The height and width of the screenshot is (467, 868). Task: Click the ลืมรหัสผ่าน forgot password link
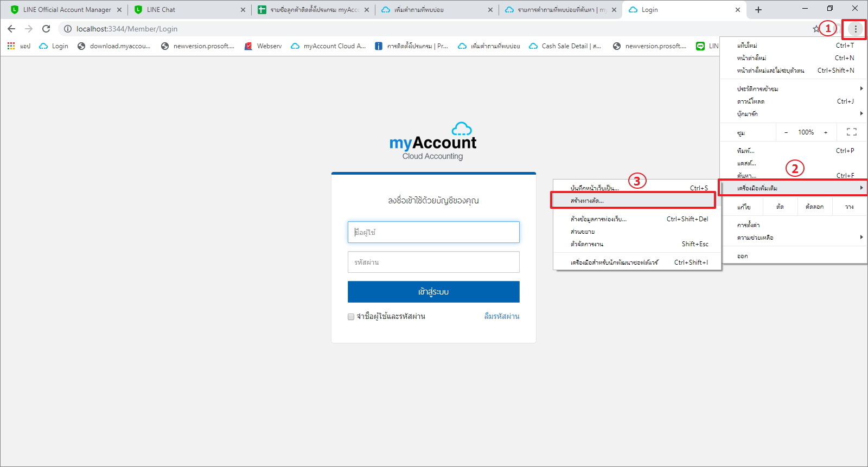pos(502,316)
